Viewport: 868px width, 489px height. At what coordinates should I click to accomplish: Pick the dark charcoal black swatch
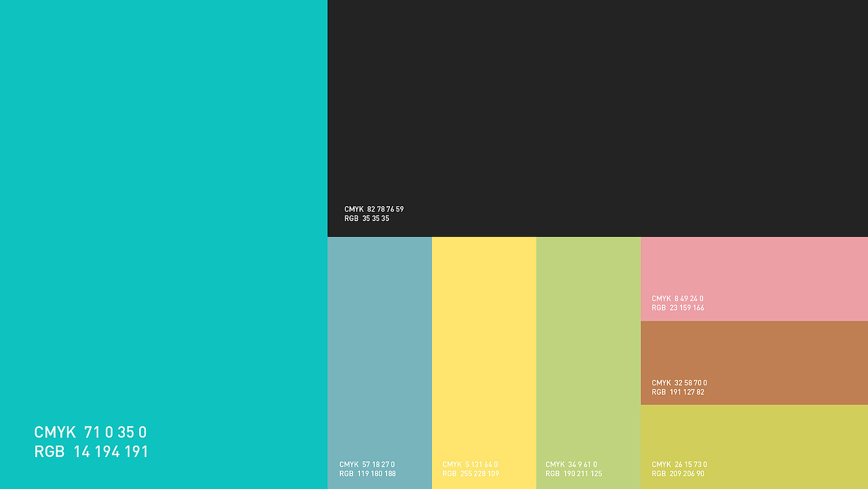pos(597,118)
